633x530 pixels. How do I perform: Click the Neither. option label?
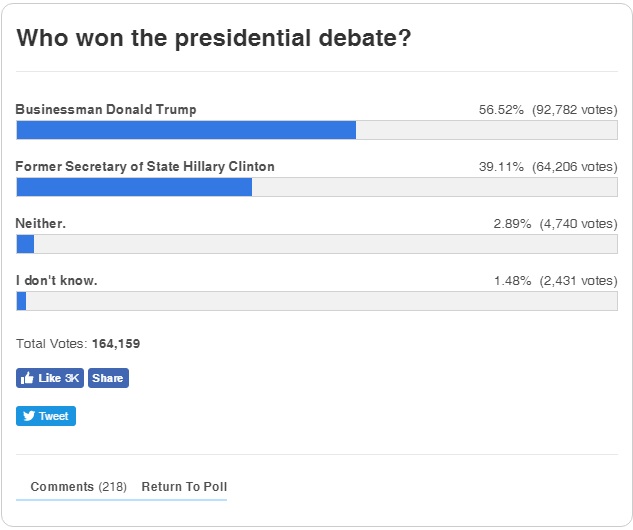(x=40, y=223)
